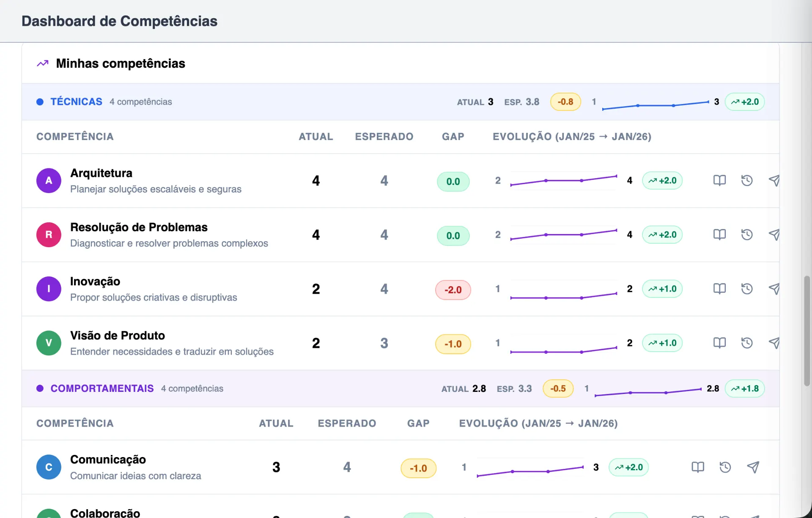This screenshot has height=518, width=812.
Task: Click the Visão de Produto avatar V
Action: click(x=49, y=343)
